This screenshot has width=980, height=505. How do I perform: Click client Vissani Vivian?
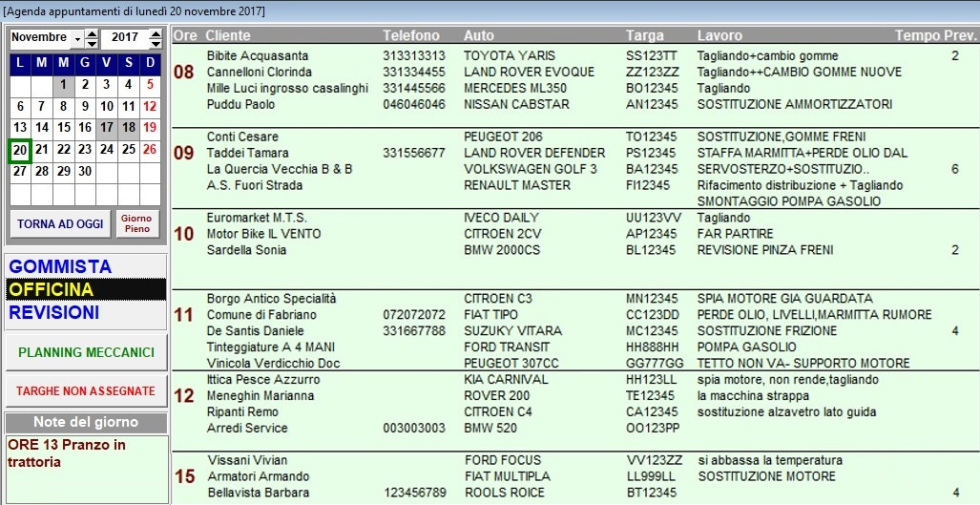click(x=248, y=461)
